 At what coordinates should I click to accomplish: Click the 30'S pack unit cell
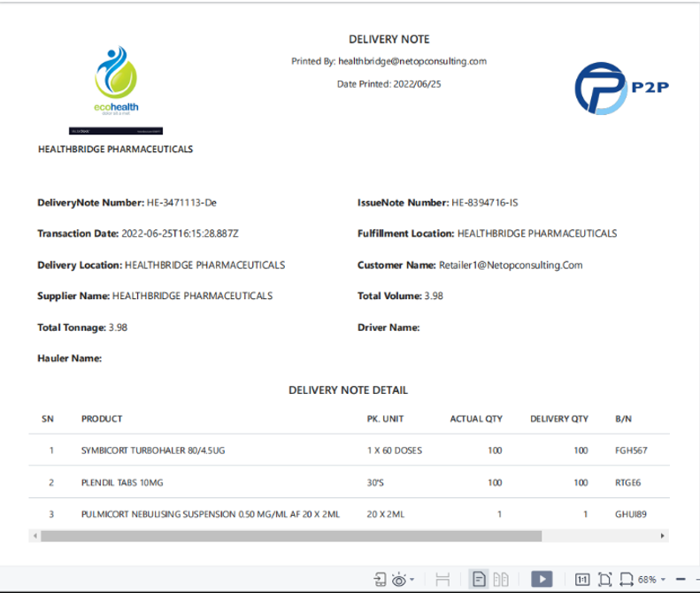(375, 482)
